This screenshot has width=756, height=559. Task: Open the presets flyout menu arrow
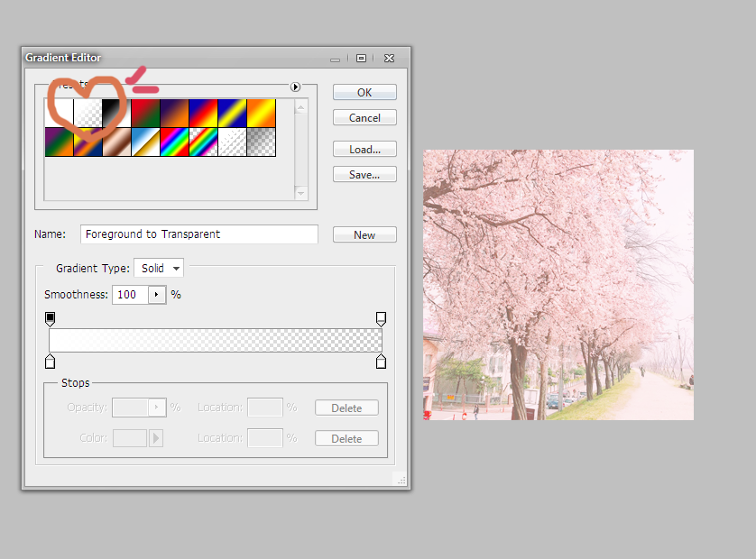(x=295, y=87)
